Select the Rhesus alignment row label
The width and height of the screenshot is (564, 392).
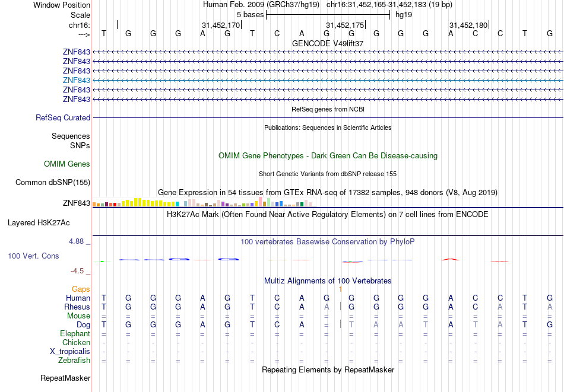pyautogui.click(x=77, y=307)
